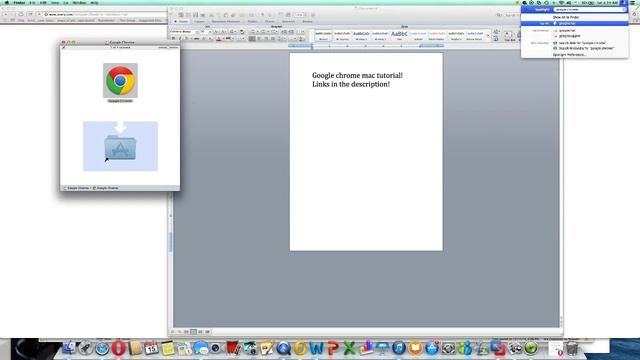Apply the Heading 1 style from the styles gallery
640x360 pixels.
pos(361,36)
